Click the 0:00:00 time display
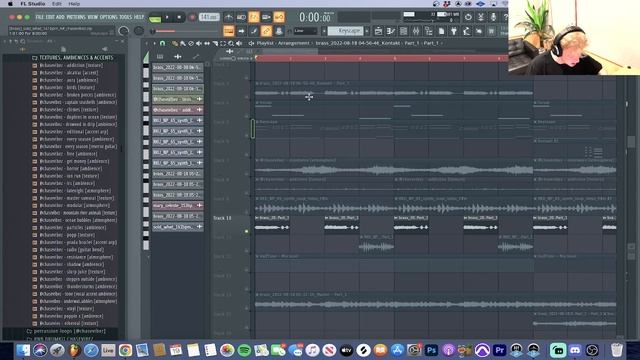The width and height of the screenshot is (640, 360). (315, 18)
